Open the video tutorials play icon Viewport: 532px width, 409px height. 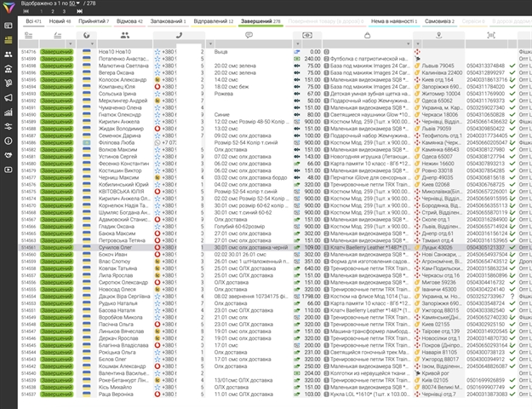click(x=8, y=168)
